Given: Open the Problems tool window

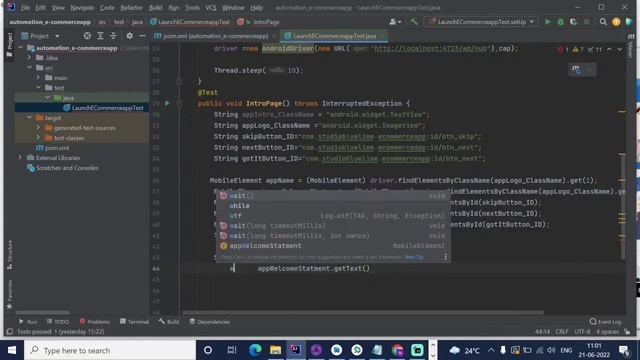Looking at the screenshot, I should coord(95,322).
